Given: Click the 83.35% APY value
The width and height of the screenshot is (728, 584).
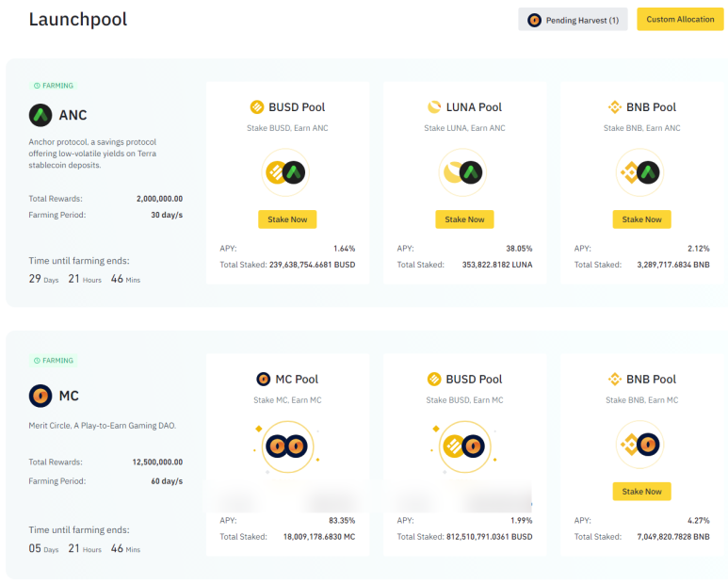Looking at the screenshot, I should [342, 521].
